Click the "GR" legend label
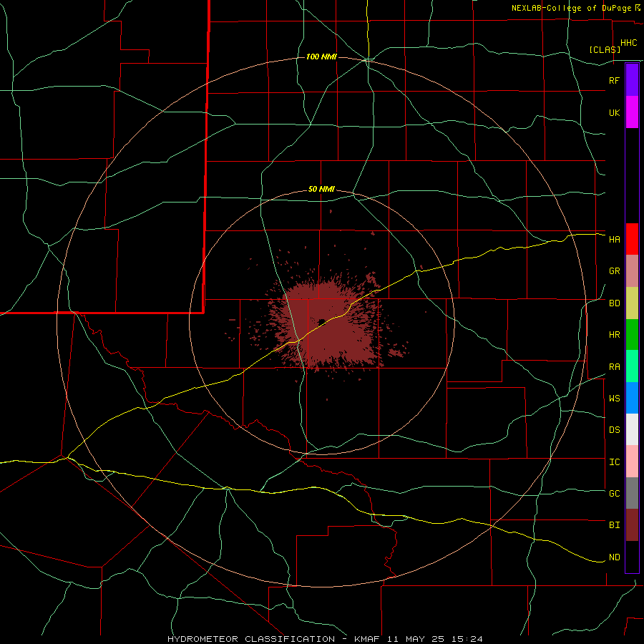This screenshot has height=644, width=644. click(x=614, y=271)
